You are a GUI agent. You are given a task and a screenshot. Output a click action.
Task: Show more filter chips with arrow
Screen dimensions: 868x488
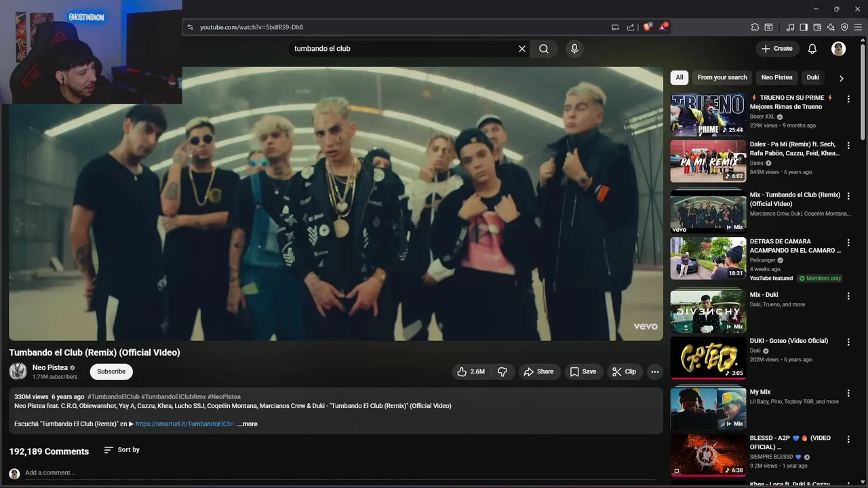(x=842, y=78)
